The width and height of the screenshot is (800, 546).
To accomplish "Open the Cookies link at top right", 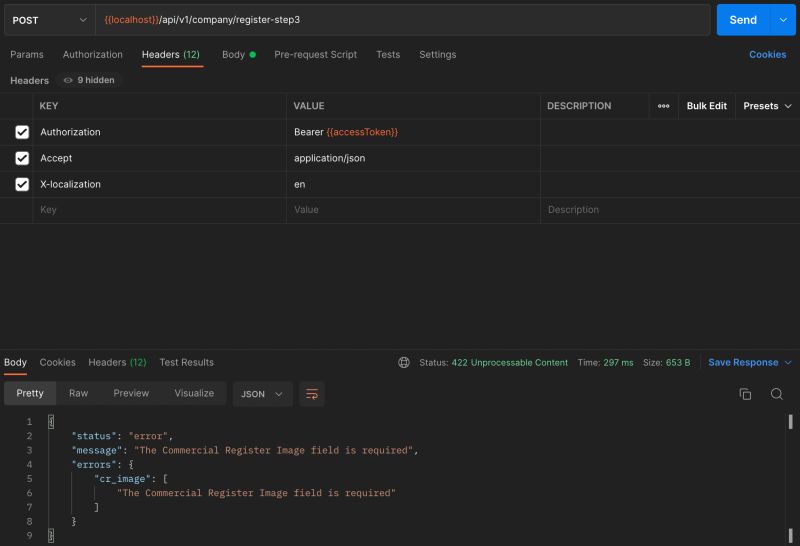I will coord(767,55).
